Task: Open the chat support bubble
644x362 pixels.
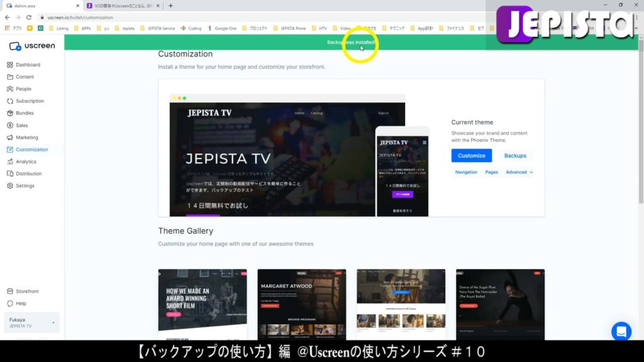Action: (621, 331)
